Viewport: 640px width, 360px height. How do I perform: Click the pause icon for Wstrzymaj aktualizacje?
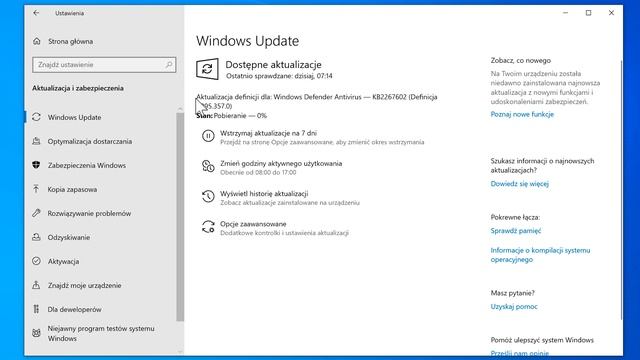[208, 136]
